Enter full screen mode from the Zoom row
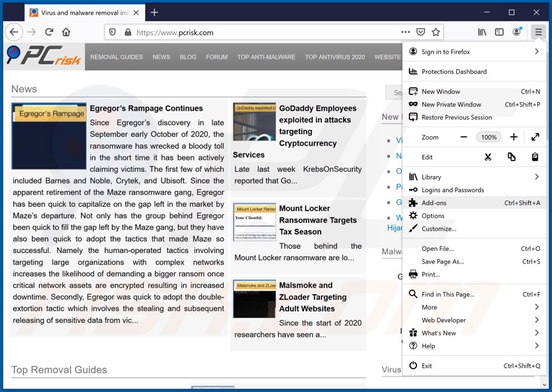 [x=535, y=137]
